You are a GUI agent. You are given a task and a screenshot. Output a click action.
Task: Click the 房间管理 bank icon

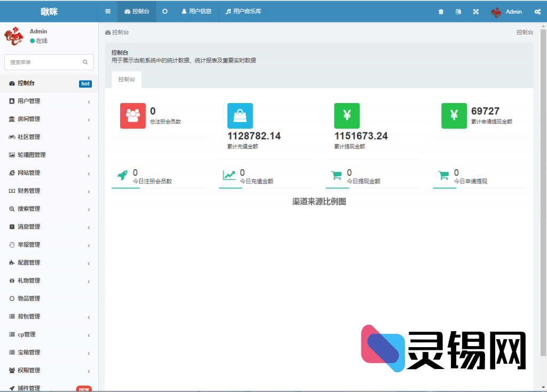[x=12, y=119]
